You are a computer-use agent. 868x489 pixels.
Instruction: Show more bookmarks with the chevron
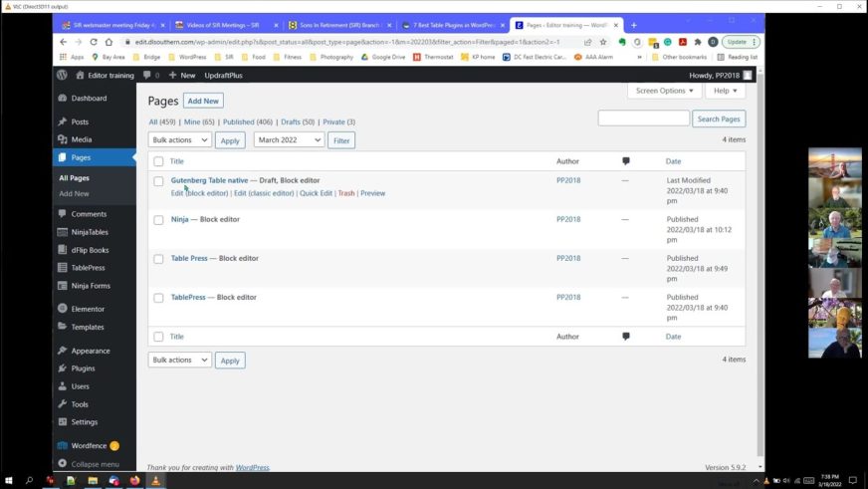(639, 57)
